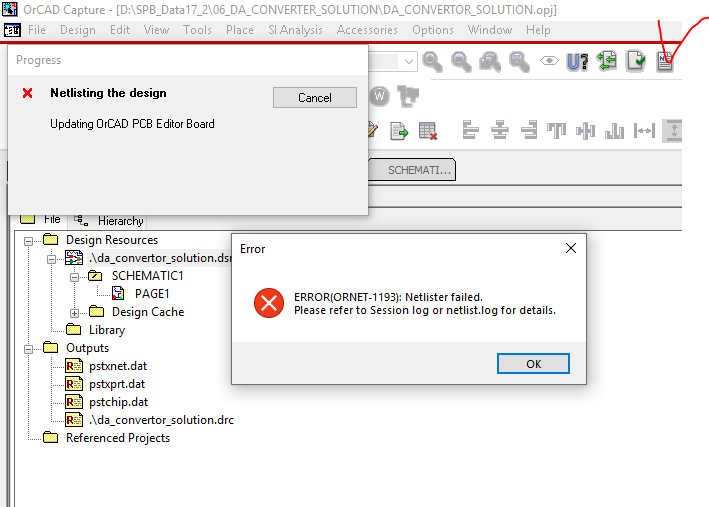
Task: Select pstchip.dat output file
Action: point(118,402)
